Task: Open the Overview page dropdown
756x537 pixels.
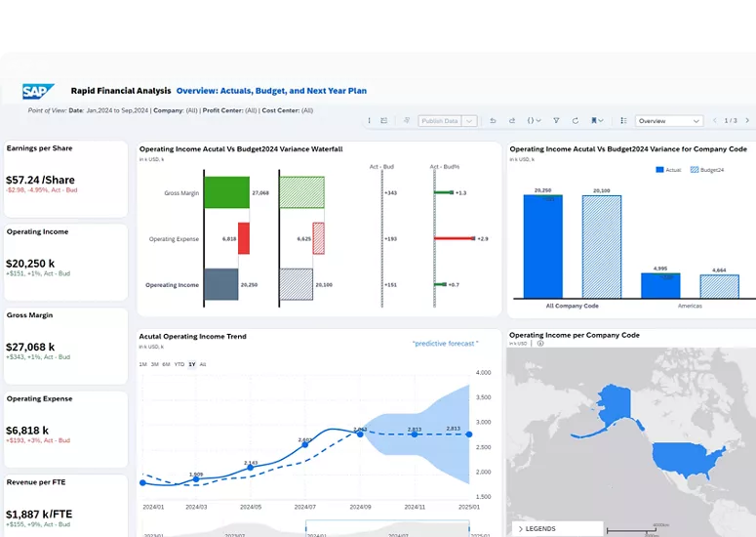Action: click(x=668, y=121)
